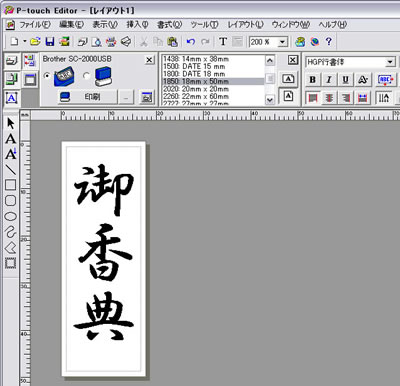This screenshot has width=400, height=386.
Task: Open the 編集 menu
Action: (71, 24)
